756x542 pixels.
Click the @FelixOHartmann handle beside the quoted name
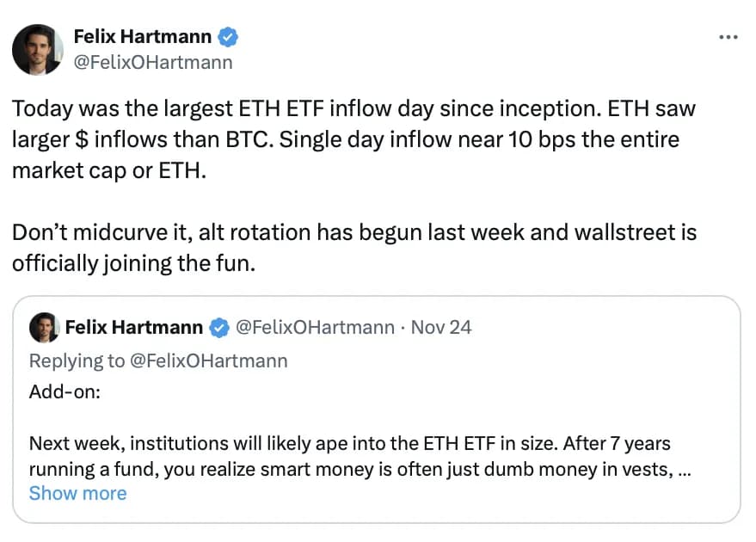(x=315, y=328)
